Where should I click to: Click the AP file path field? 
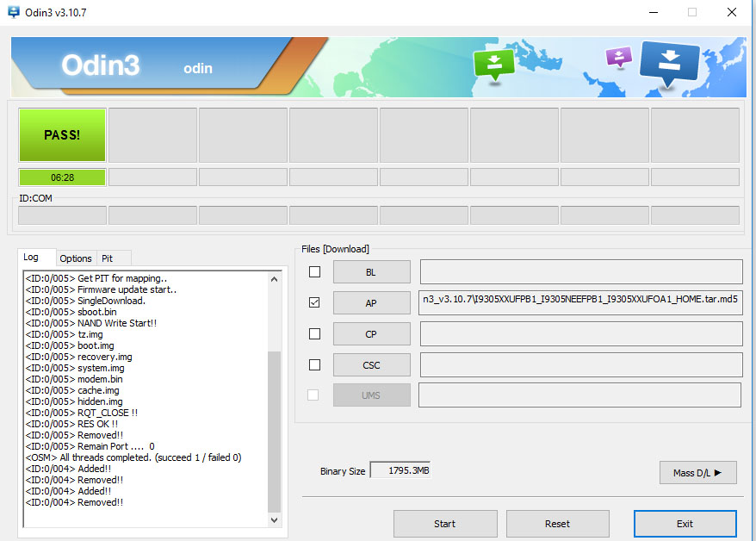pos(581,303)
